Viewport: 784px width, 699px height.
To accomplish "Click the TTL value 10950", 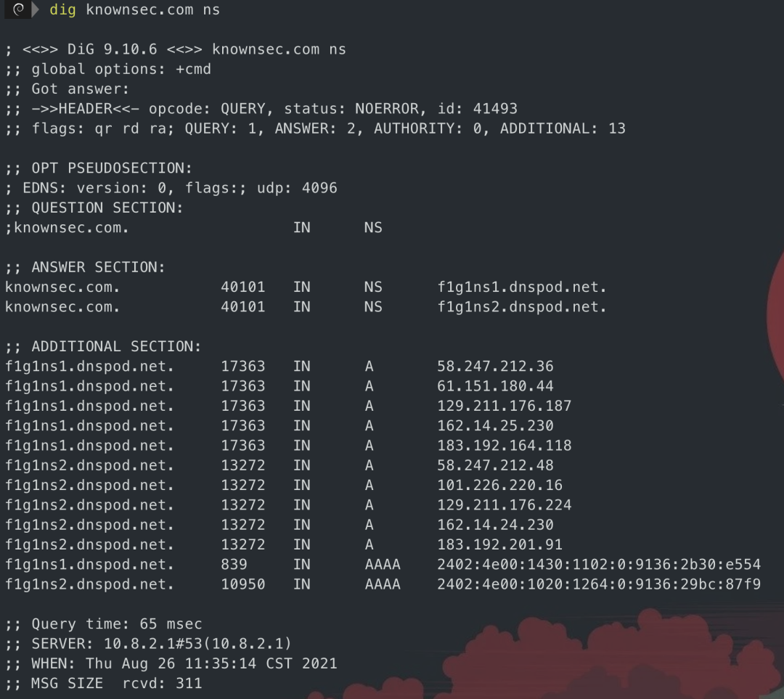I will click(x=243, y=584).
